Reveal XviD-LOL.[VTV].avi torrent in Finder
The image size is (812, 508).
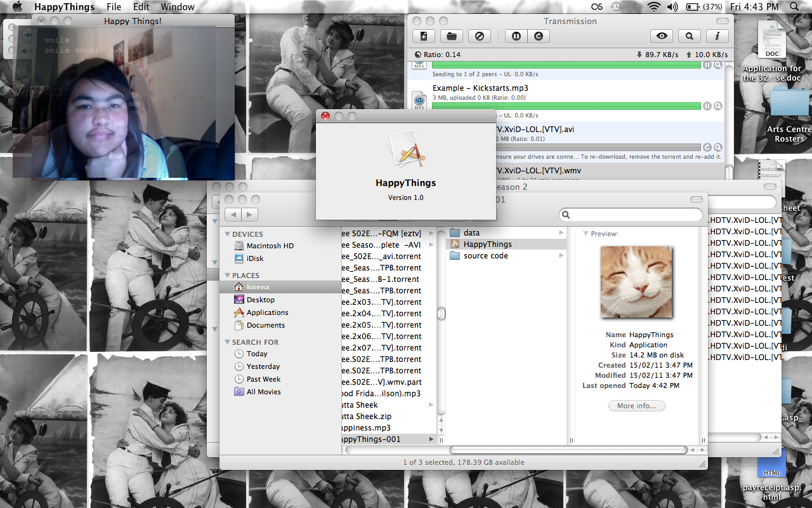coord(718,147)
